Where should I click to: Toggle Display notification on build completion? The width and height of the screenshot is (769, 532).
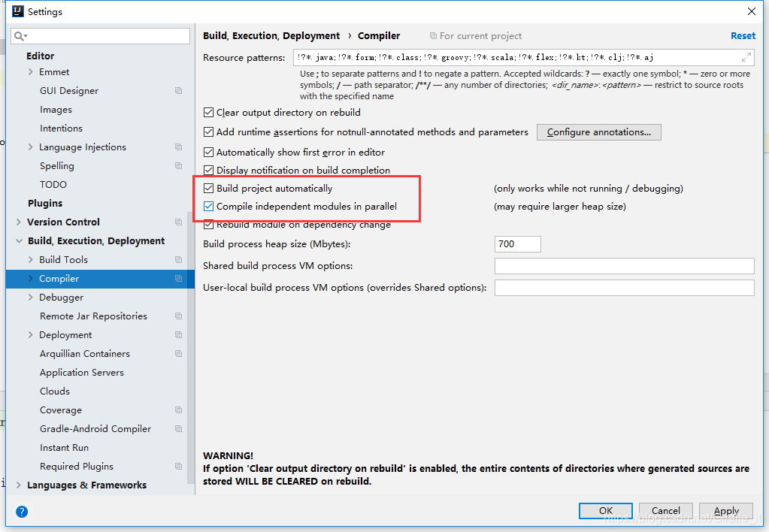tap(208, 170)
